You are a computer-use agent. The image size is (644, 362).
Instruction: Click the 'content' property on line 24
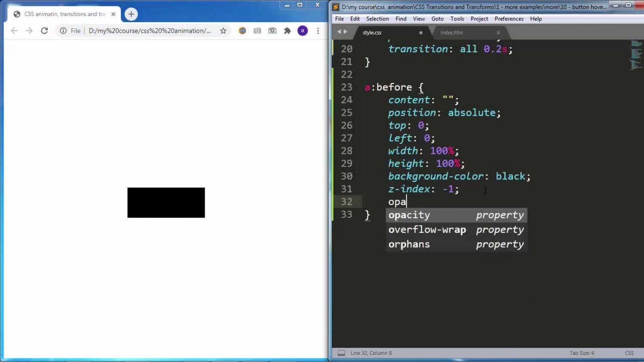pos(409,100)
